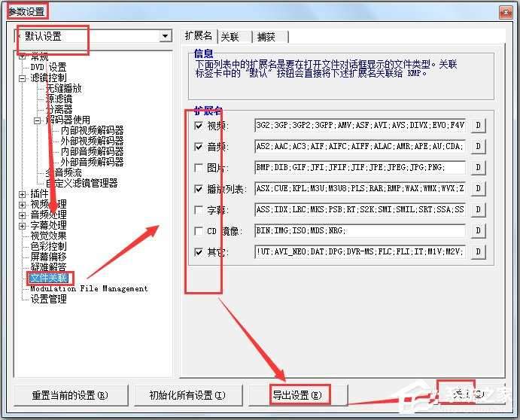Open the 捕获 tab
The height and width of the screenshot is (420, 520).
pyautogui.click(x=266, y=36)
